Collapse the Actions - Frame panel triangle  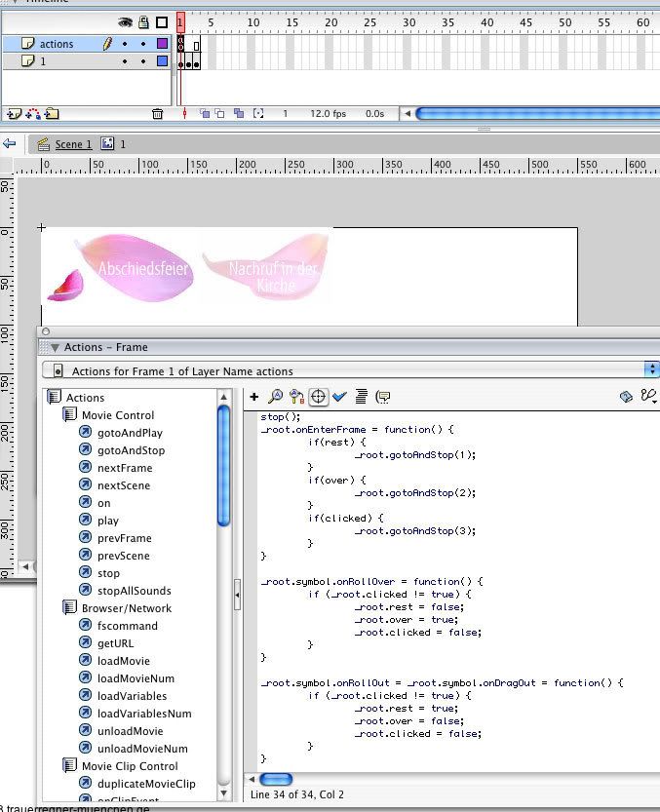point(56,347)
